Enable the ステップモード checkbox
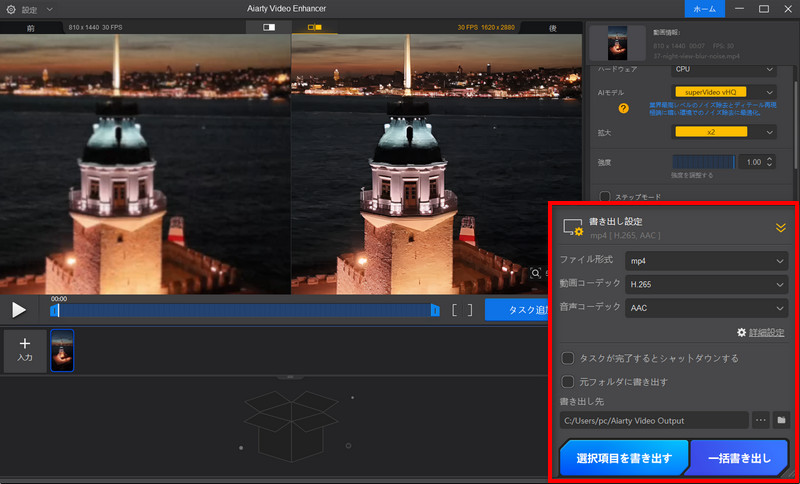Image resolution: width=800 pixels, height=484 pixels. 605,196
